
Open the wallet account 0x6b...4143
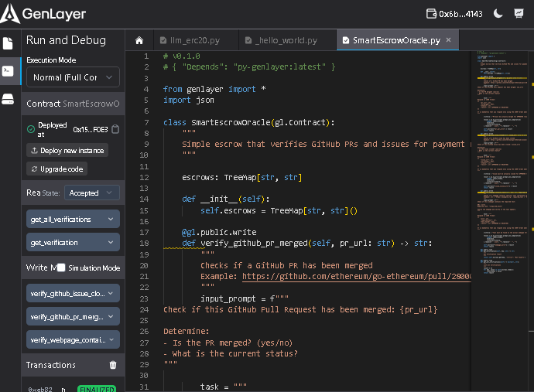[x=454, y=14]
